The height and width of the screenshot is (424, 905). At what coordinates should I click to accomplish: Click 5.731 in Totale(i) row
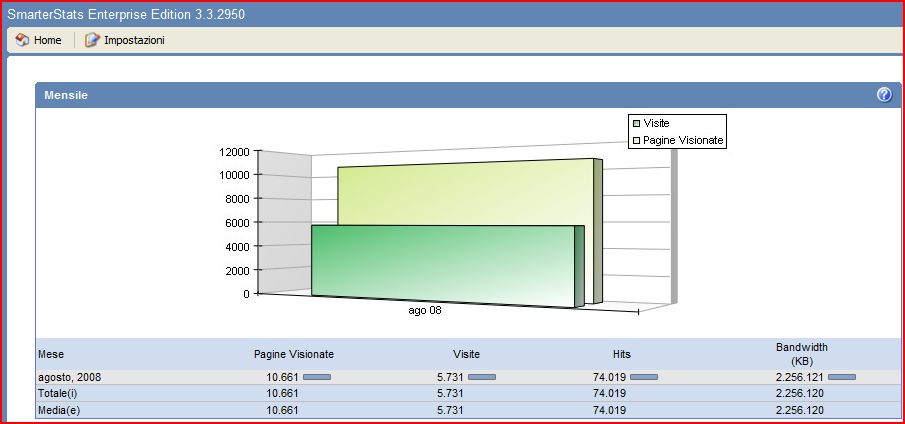(x=450, y=393)
